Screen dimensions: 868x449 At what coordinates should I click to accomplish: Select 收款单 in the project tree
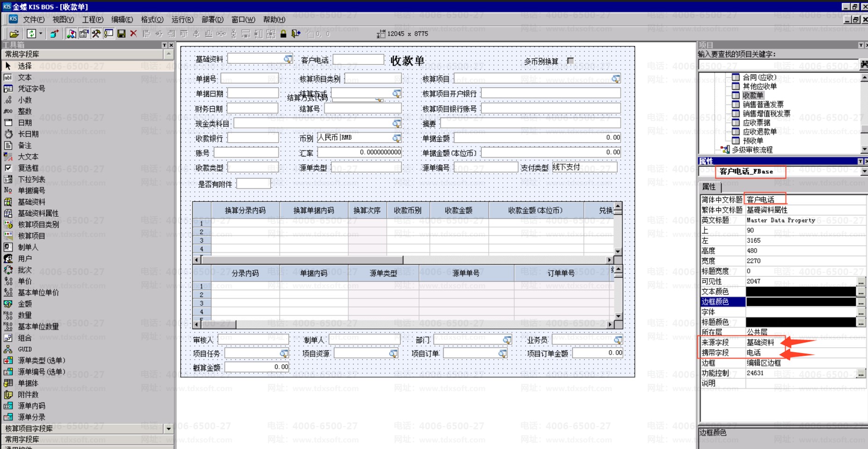[753, 95]
